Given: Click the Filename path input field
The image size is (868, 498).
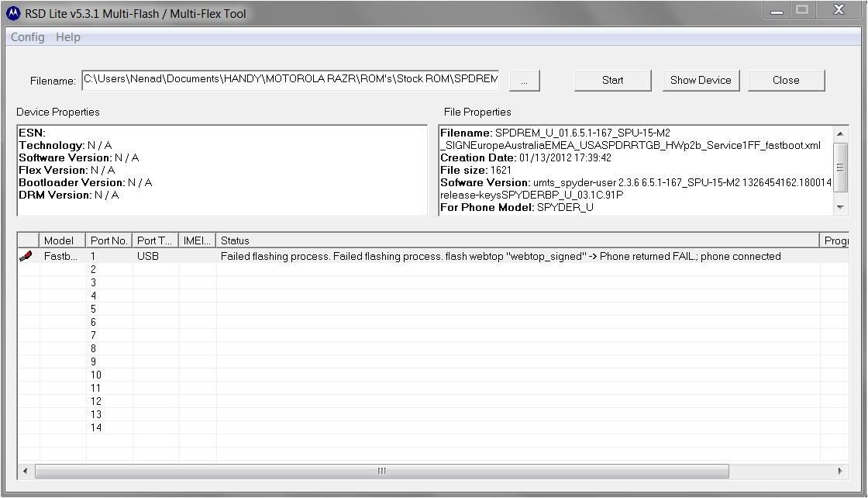Looking at the screenshot, I should (x=290, y=80).
